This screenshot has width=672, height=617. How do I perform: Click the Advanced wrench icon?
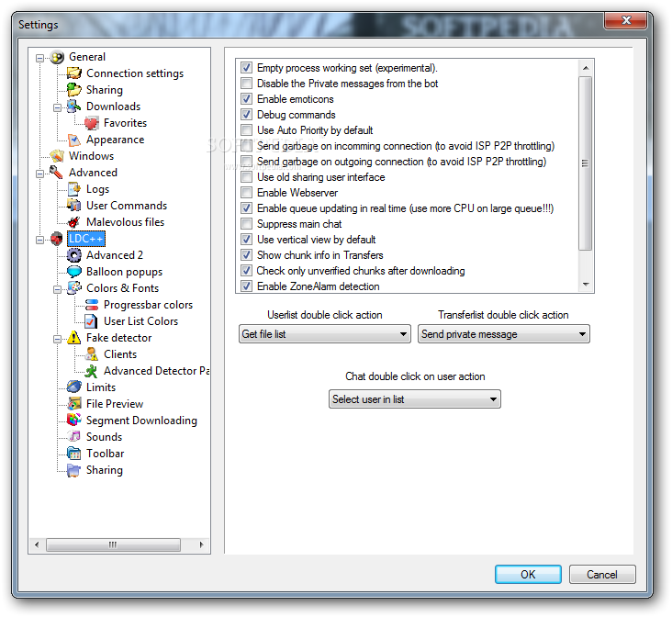(57, 173)
